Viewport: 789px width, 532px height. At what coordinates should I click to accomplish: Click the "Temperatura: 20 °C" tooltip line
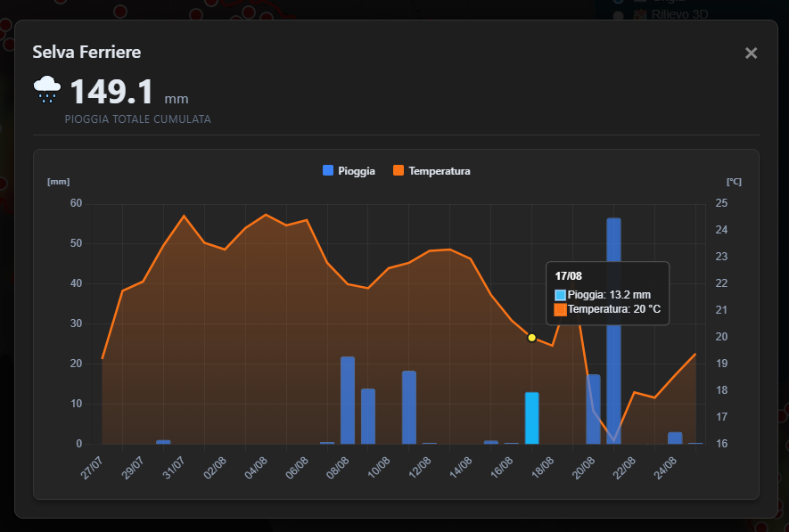(608, 309)
